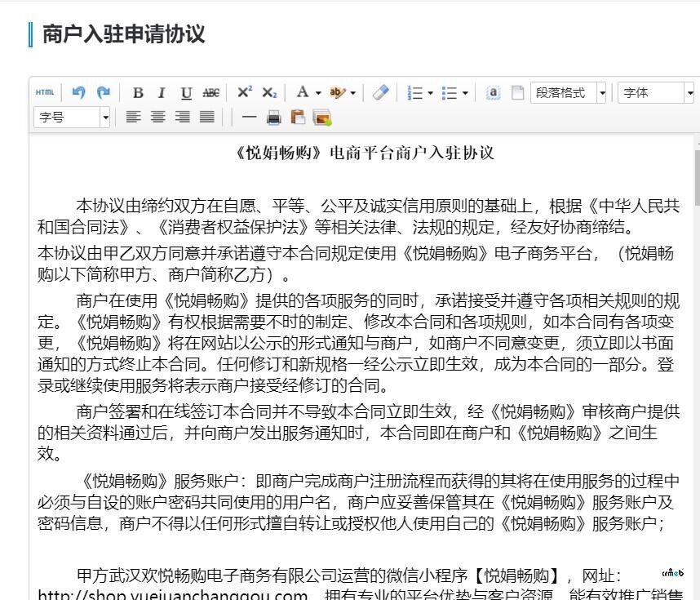
Task: Click the paste clipboard icon
Action: pos(298,118)
